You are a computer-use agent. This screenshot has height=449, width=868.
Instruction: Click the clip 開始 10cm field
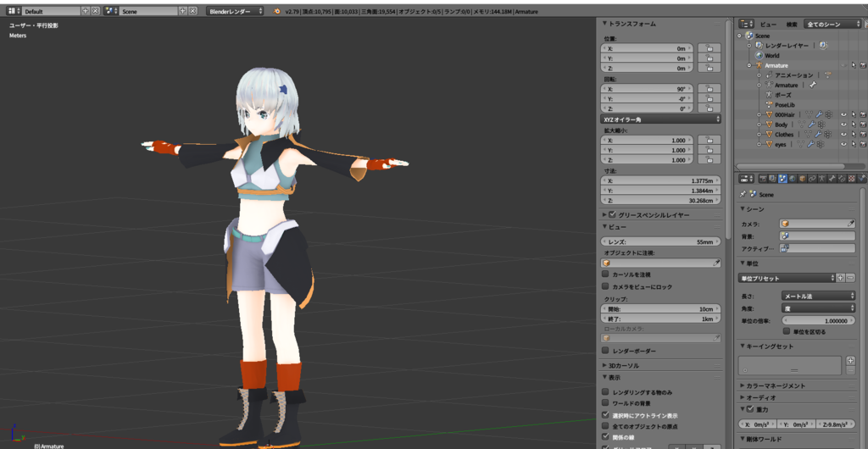661,308
